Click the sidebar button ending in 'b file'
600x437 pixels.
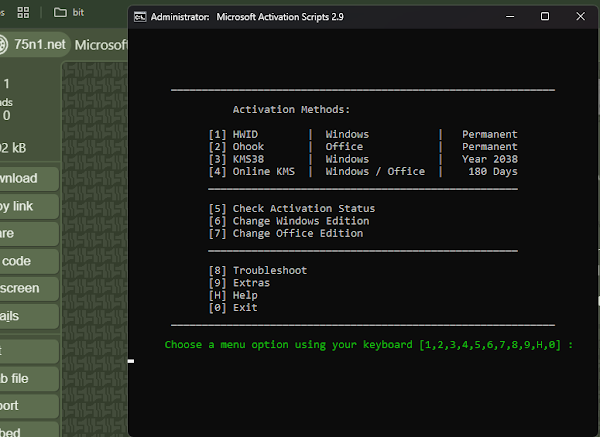click(x=29, y=378)
